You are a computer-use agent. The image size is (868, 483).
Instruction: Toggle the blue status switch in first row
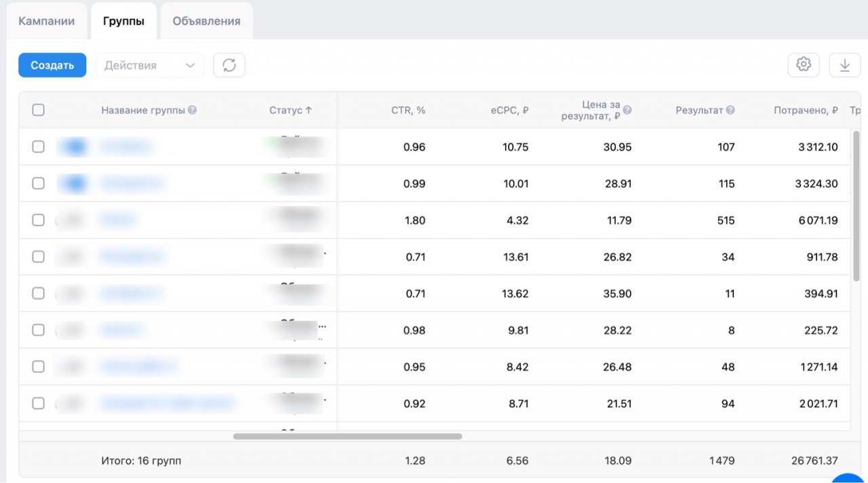pyautogui.click(x=73, y=147)
